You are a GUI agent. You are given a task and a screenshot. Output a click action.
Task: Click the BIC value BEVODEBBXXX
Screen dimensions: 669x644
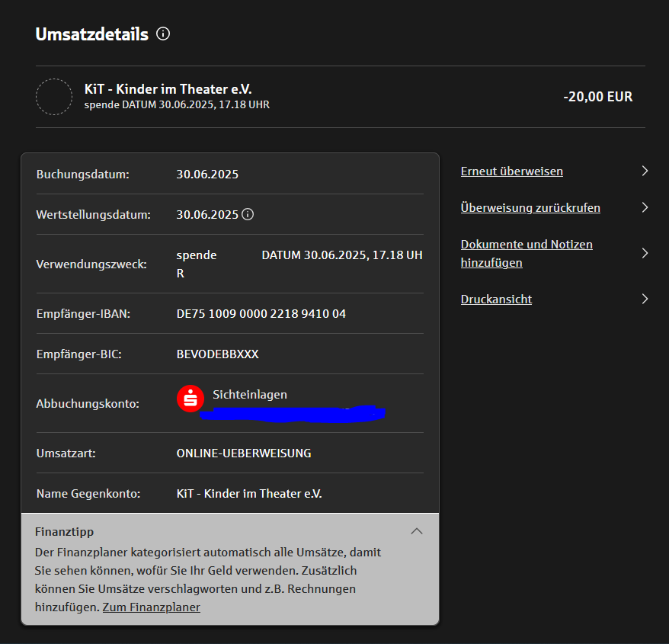click(217, 354)
